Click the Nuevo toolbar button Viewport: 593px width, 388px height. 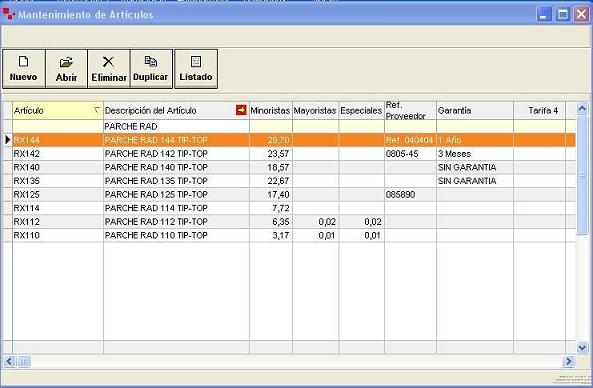24,69
